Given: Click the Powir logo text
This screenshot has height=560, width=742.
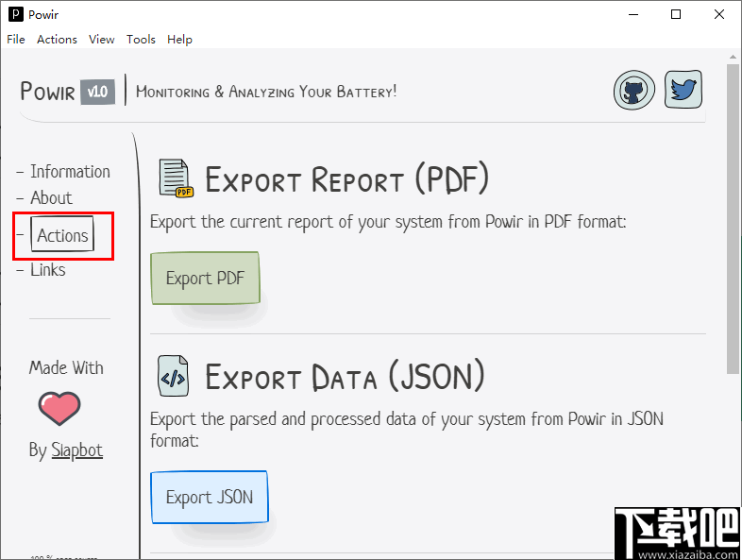Looking at the screenshot, I should pyautogui.click(x=47, y=91).
